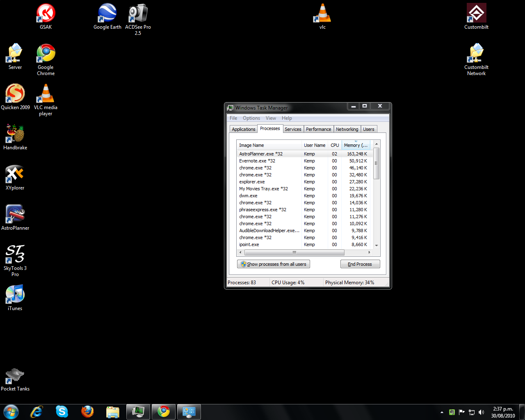
Task: Click the process list scroll-up arrow
Action: (x=377, y=144)
